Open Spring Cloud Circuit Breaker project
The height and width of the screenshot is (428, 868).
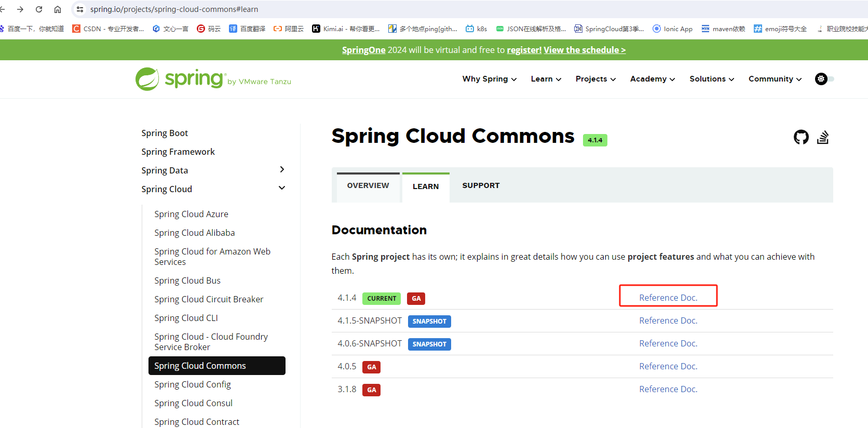pos(209,299)
